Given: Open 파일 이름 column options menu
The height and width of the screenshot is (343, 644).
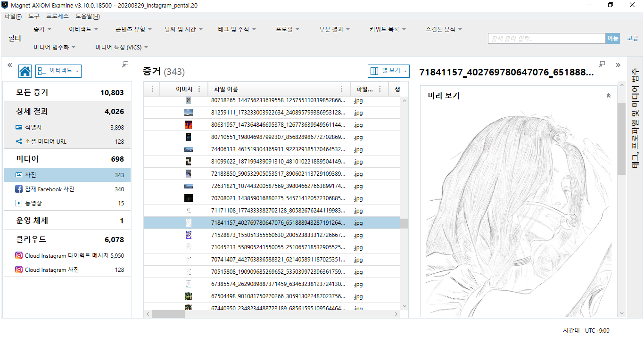Looking at the screenshot, I should click(x=342, y=89).
